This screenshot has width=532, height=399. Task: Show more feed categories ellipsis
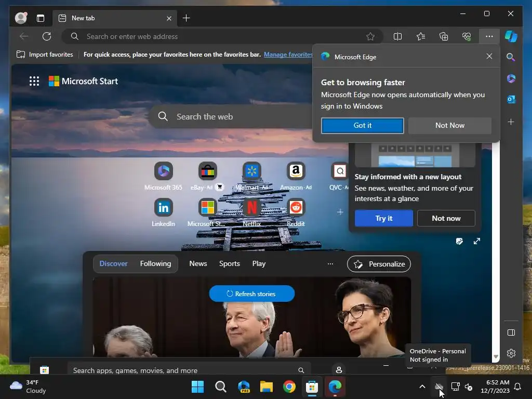[330, 263]
